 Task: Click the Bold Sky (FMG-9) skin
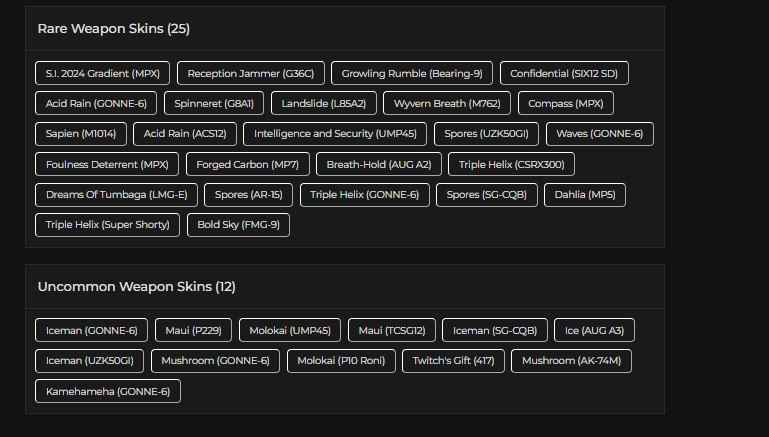click(x=238, y=224)
